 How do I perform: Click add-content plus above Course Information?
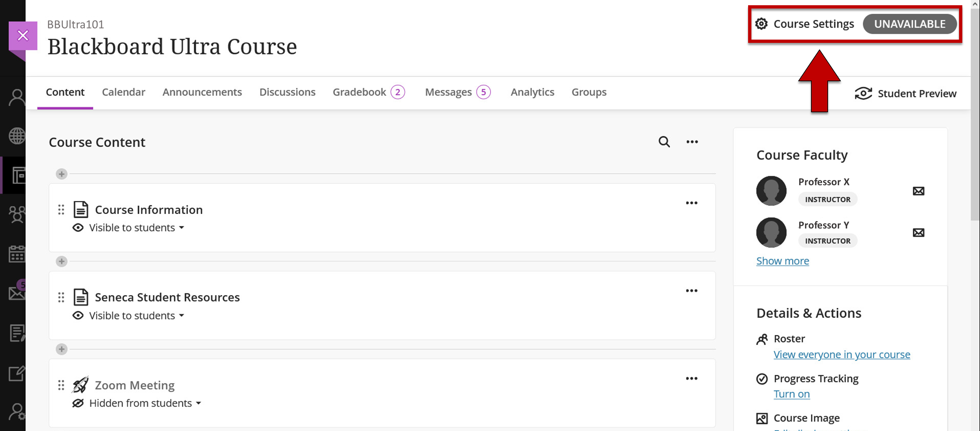click(62, 174)
